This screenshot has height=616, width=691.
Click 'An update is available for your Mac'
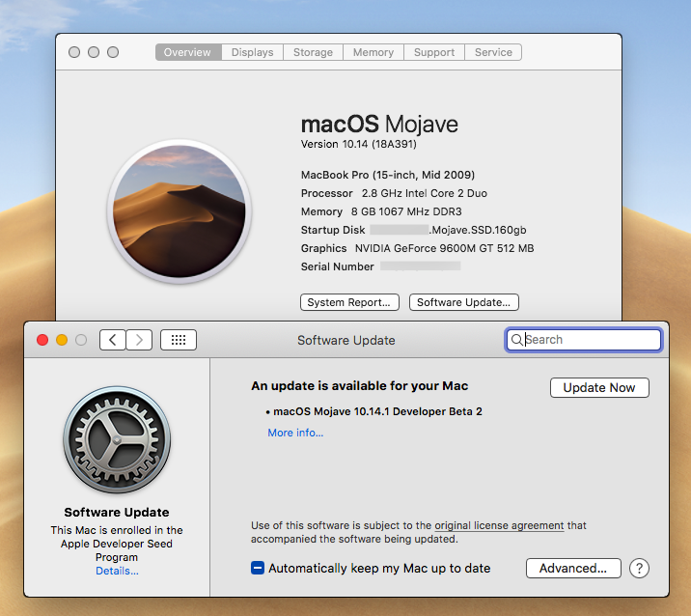click(360, 386)
